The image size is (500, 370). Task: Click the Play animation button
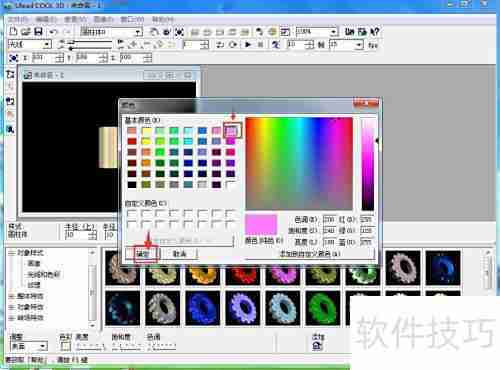[x=248, y=44]
